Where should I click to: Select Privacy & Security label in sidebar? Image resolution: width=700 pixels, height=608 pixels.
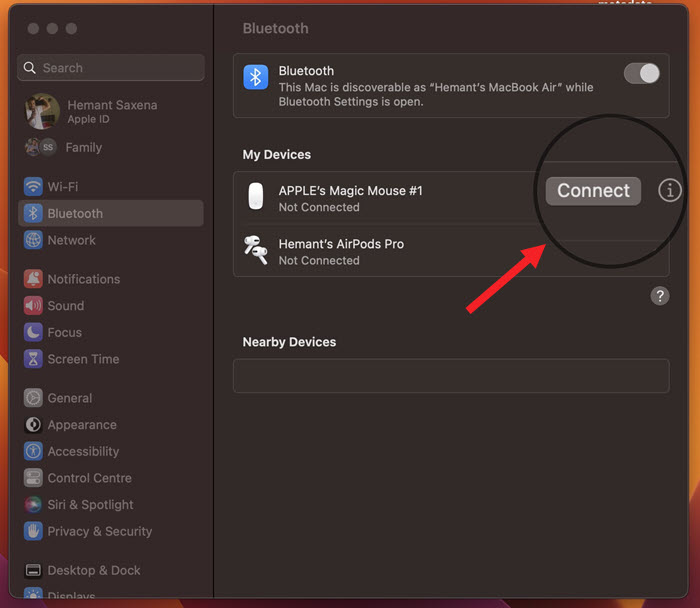[100, 531]
